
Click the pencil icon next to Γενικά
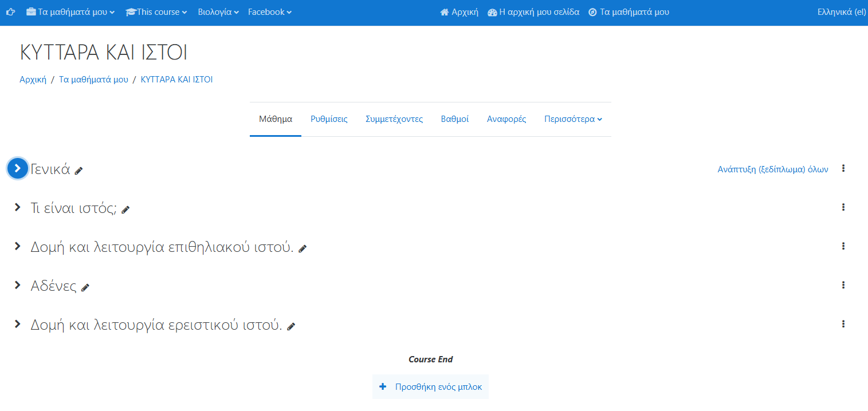click(79, 171)
